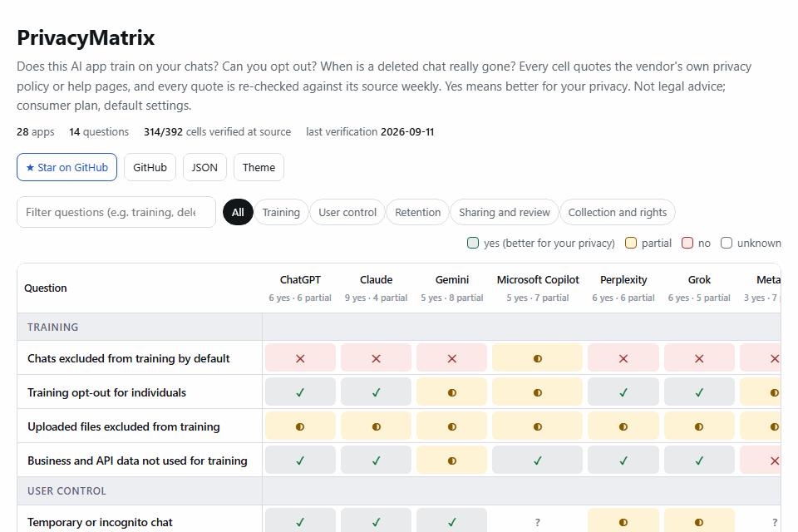
Task: Open ChatGPT's training opt-out check cell
Action: [300, 392]
